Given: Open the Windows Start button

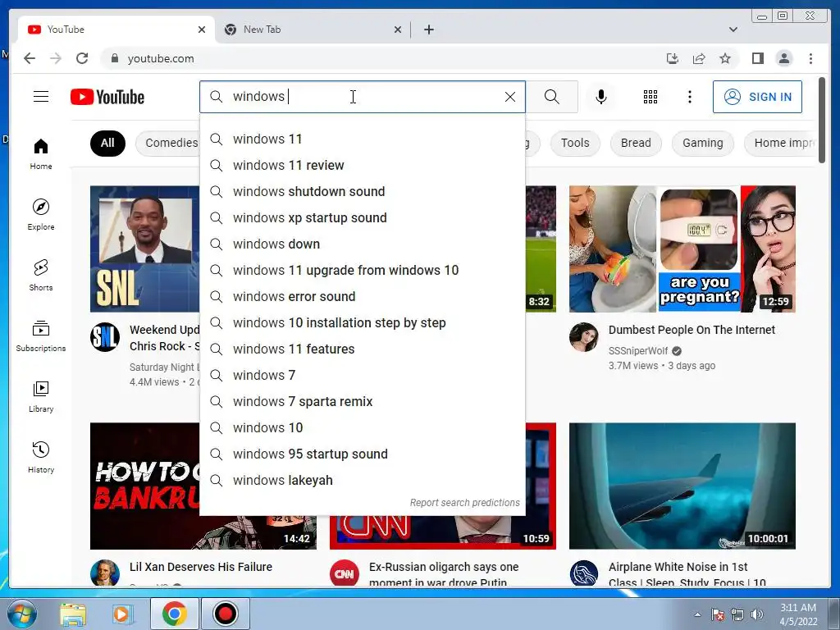Looking at the screenshot, I should (x=21, y=614).
